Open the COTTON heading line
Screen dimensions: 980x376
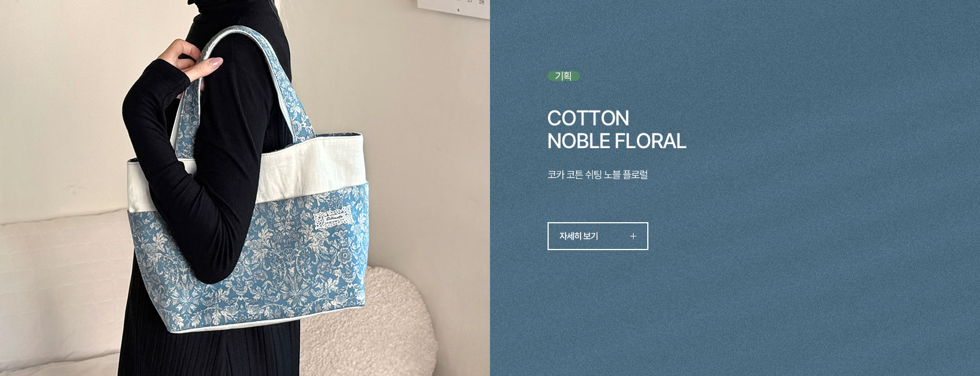click(588, 118)
